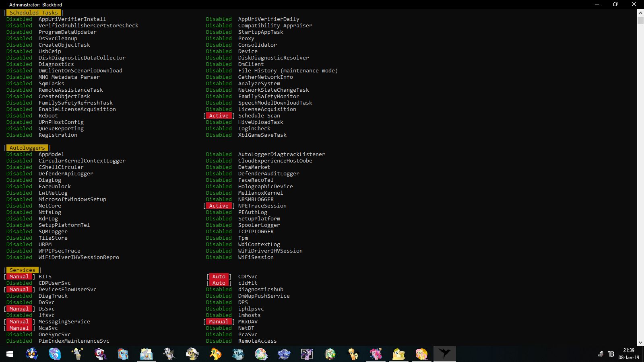This screenshot has height=362, width=644.
Task: Click the DmWapPushService entry
Action: 264,296
